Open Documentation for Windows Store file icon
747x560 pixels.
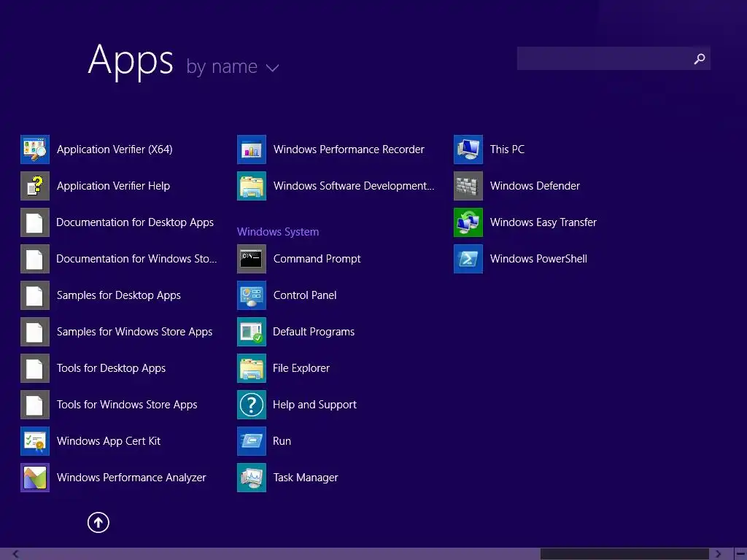(35, 259)
